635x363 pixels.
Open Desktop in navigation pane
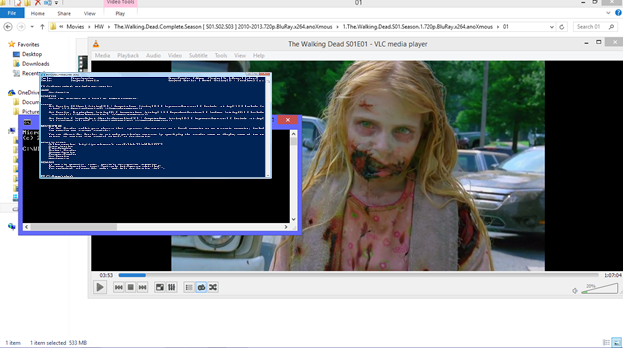(x=32, y=54)
